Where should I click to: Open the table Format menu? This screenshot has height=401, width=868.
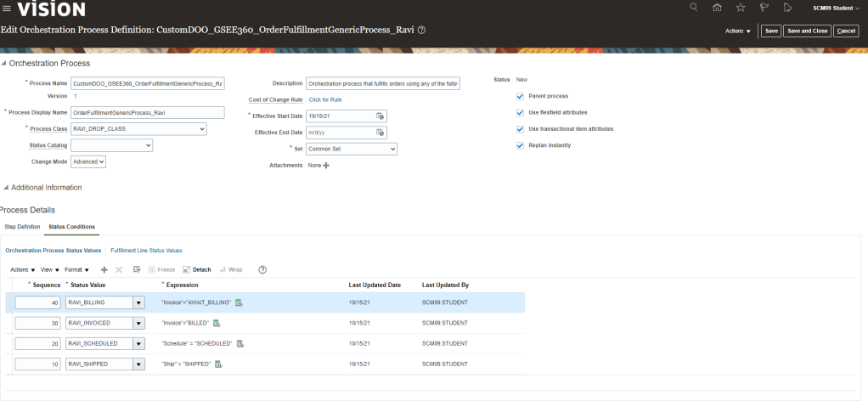pos(76,269)
